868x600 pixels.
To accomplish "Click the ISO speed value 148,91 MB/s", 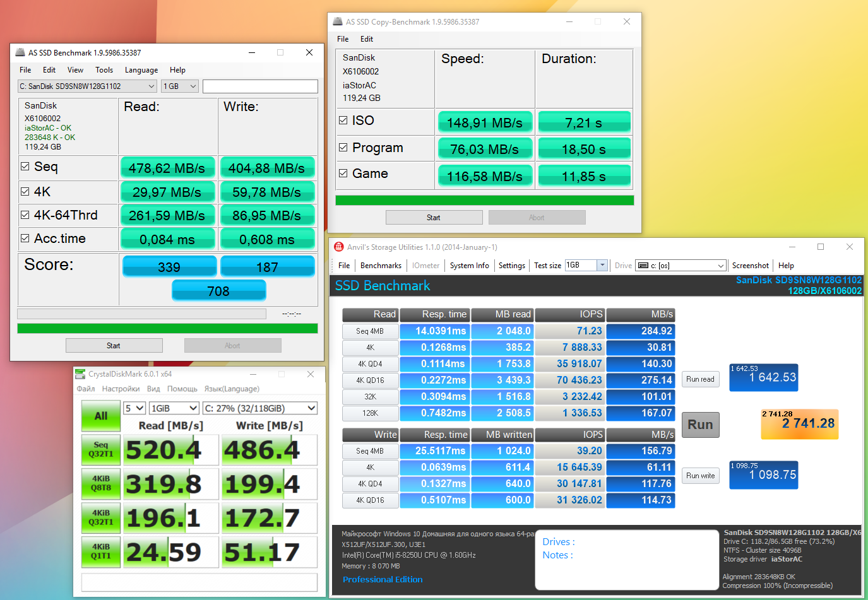I will (x=485, y=122).
